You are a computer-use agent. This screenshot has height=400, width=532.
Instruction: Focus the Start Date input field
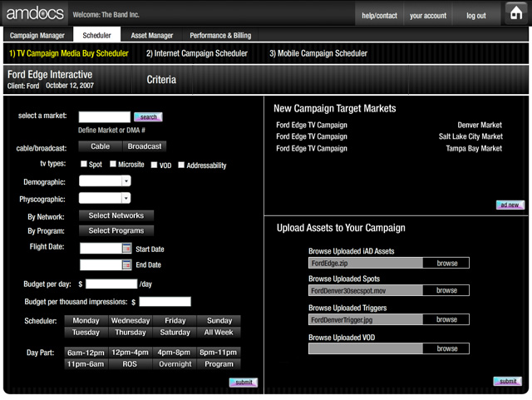[x=101, y=248]
